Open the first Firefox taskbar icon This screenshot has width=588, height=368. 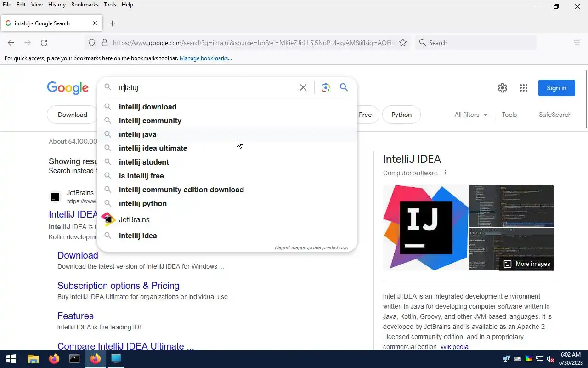click(54, 359)
